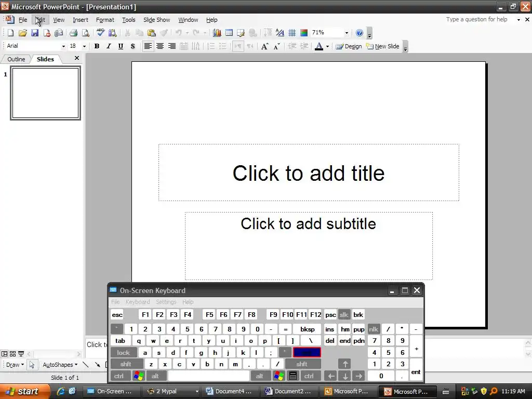The image size is (532, 399).
Task: Insert a chart with the chart icon
Action: [217, 33]
